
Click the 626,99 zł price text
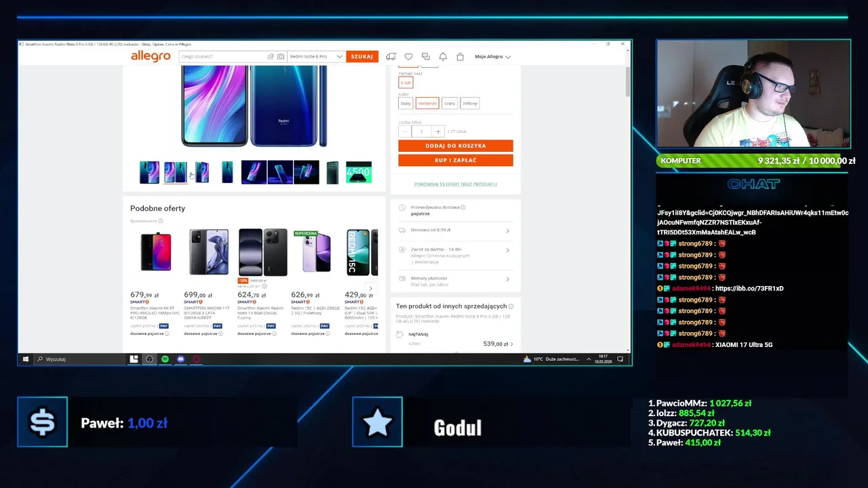(x=305, y=295)
